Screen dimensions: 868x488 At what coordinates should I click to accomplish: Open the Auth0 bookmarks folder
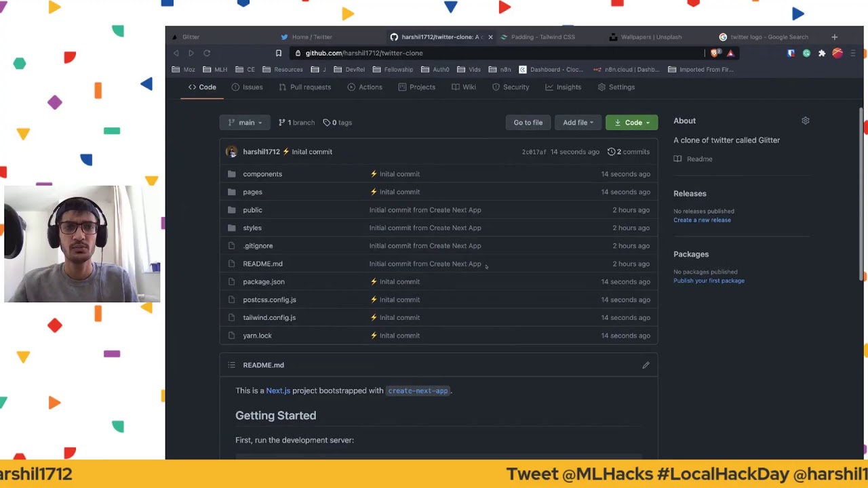pyautogui.click(x=435, y=69)
